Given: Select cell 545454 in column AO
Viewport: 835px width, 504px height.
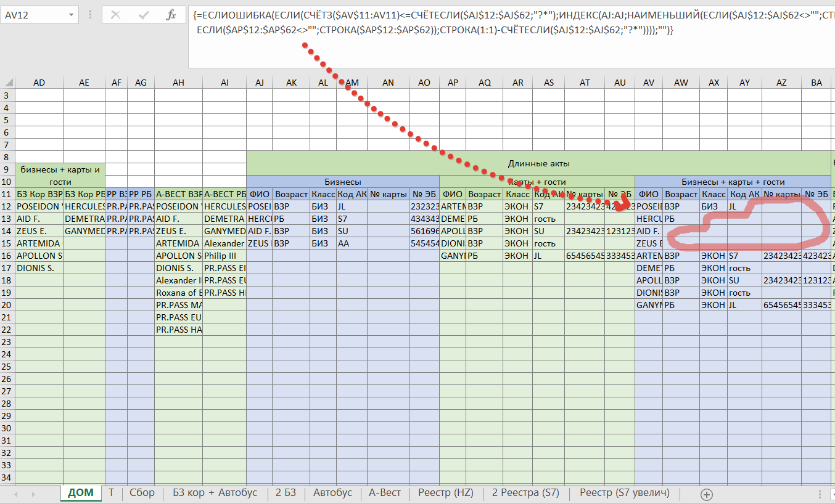Looking at the screenshot, I should point(424,243).
